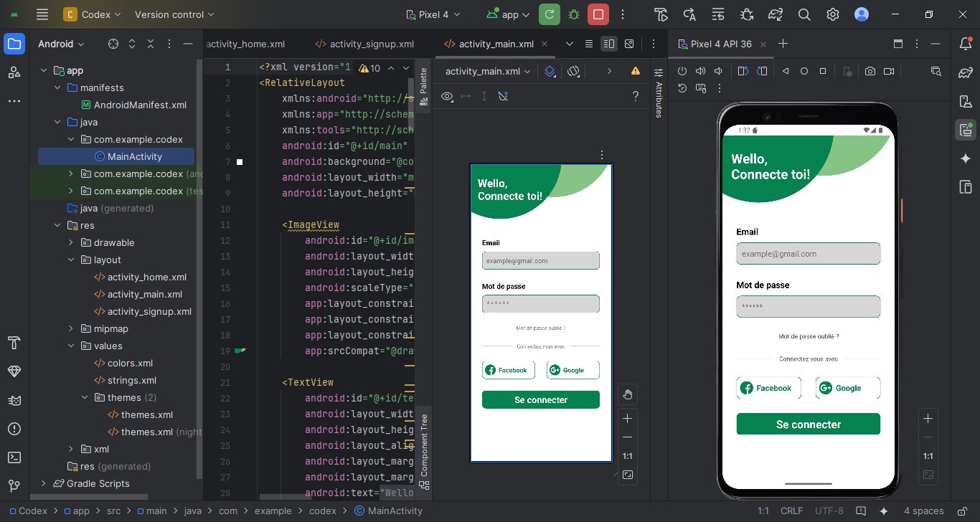This screenshot has height=522, width=980.
Task: Select the Code-only view mode icon
Action: coord(589,44)
